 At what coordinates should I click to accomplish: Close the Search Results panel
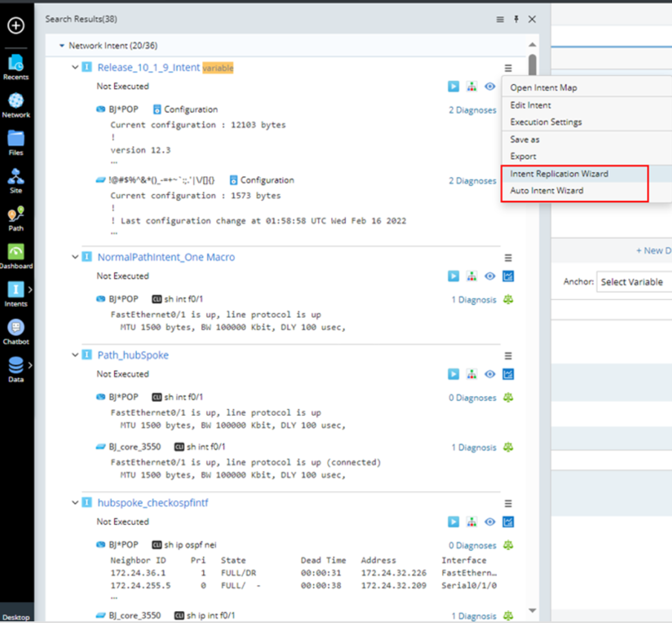532,19
